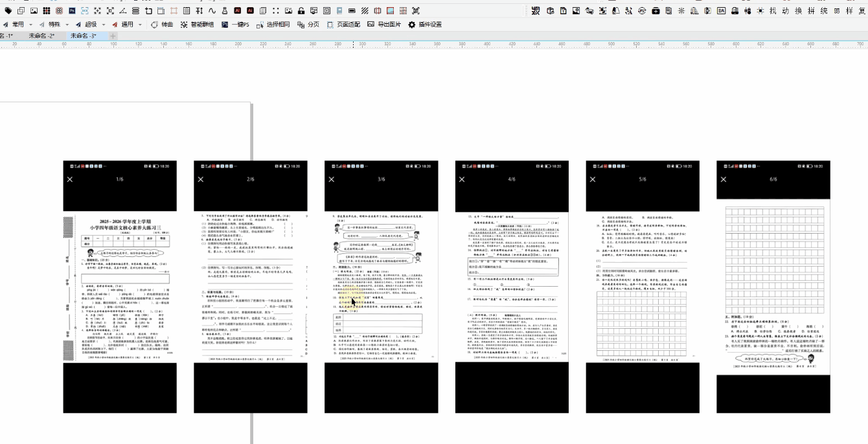Click the 找 tool icon
868x444 pixels.
click(x=773, y=11)
